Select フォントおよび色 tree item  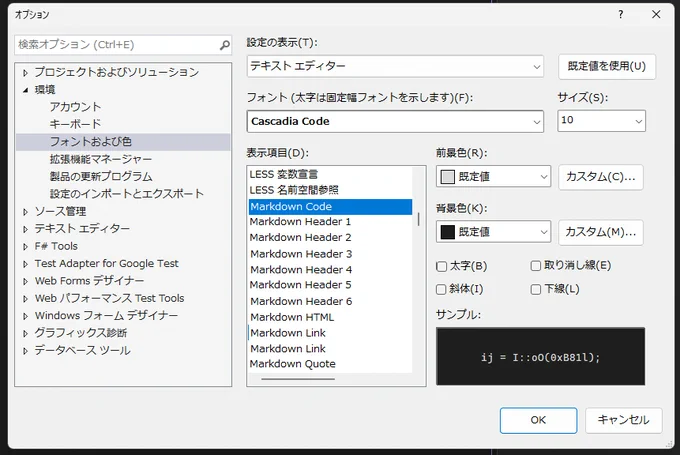point(123,142)
